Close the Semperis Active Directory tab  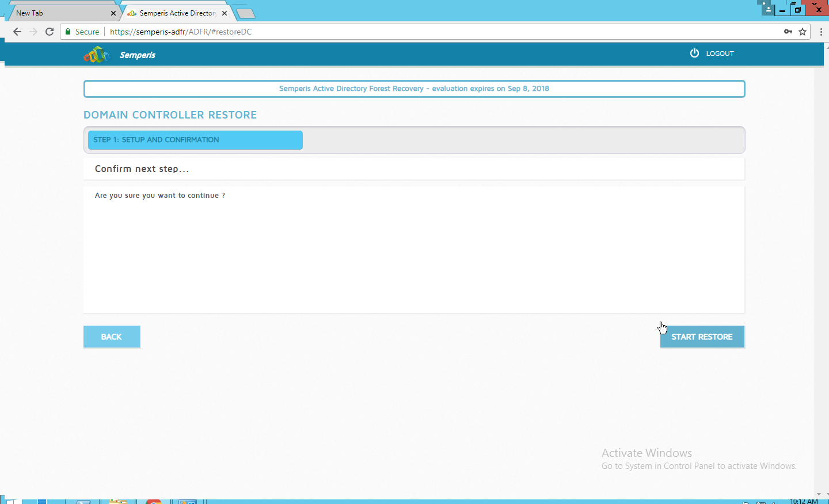[x=225, y=13]
